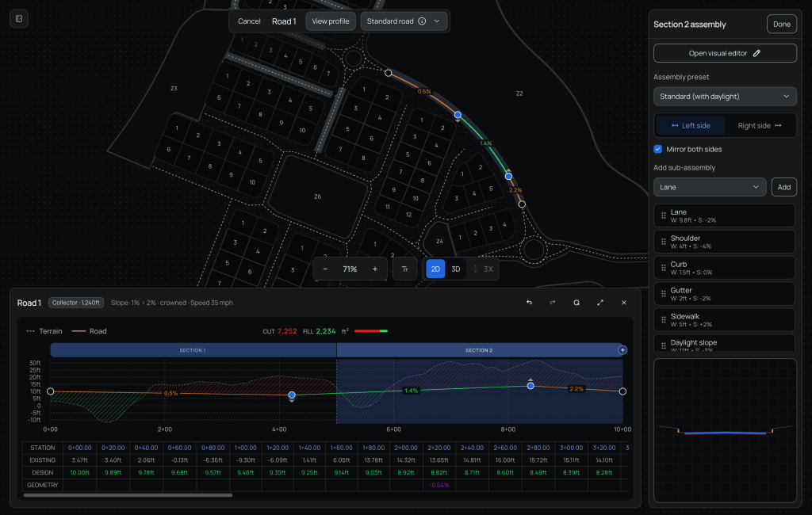Open the Lane sub-assembly dropdown
The image size is (812, 515).
[x=710, y=187]
